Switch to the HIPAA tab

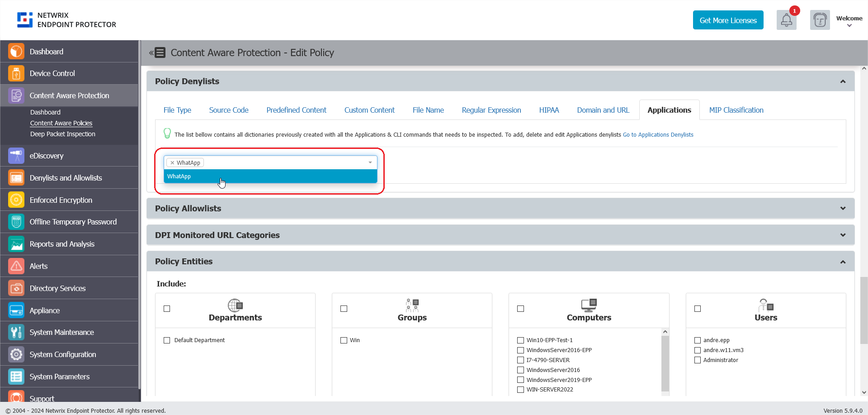(549, 110)
